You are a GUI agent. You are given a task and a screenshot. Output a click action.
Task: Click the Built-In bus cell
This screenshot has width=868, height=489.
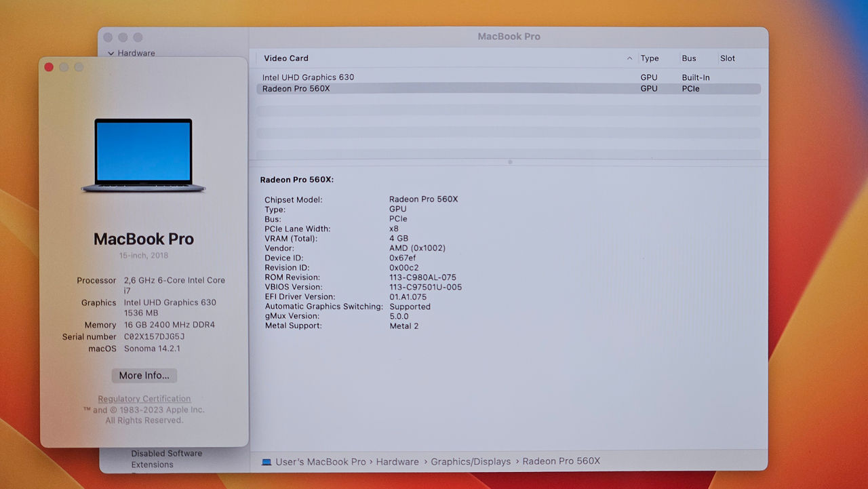coord(696,77)
